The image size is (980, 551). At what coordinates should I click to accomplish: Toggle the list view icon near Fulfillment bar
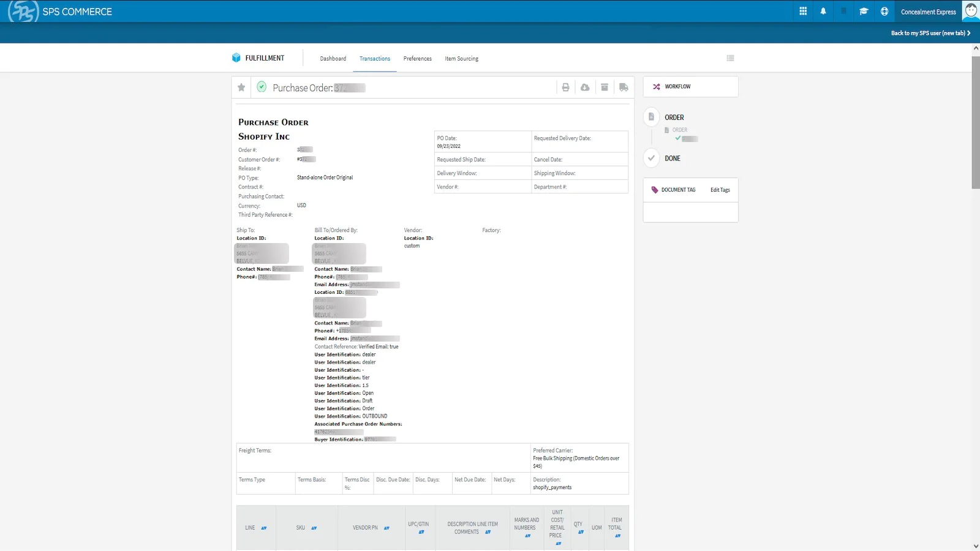click(730, 58)
